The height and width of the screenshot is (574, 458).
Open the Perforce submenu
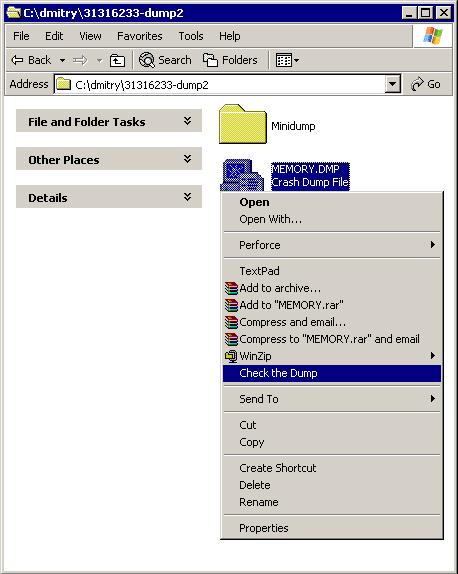pyautogui.click(x=332, y=245)
